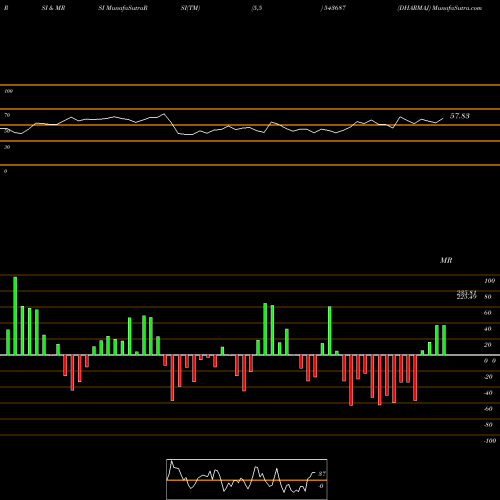
Task: Click the end point of the RSI line
Action: pos(443,118)
